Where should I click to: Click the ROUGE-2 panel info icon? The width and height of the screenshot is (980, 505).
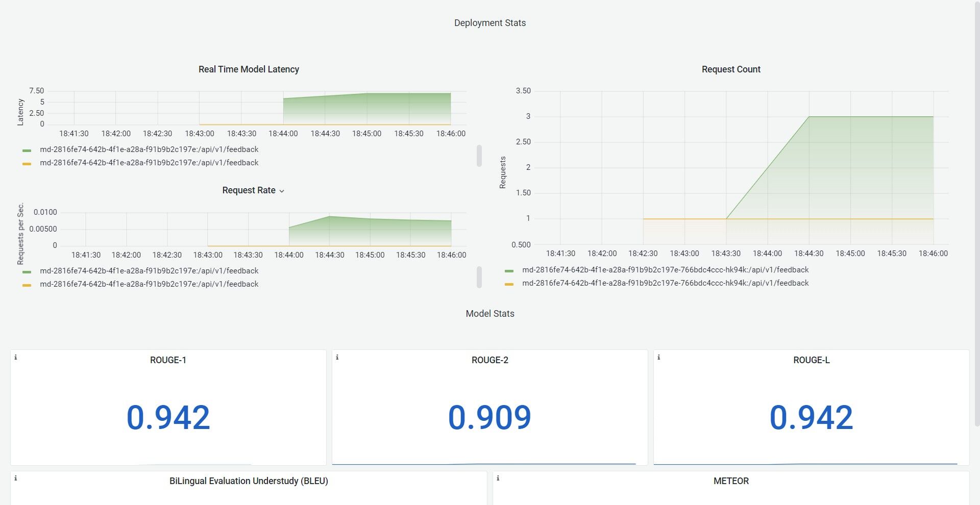point(337,358)
